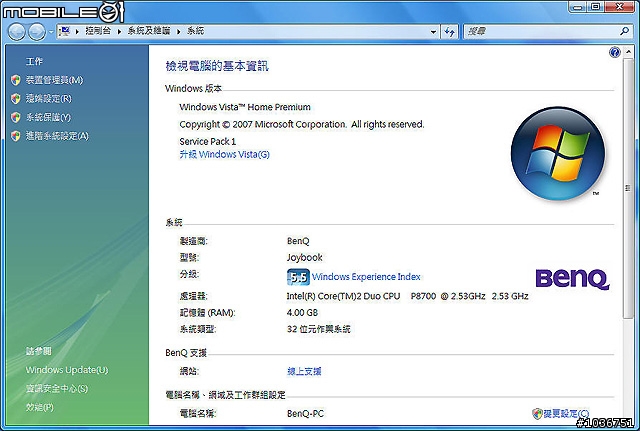Click the vertical scrollbar thumb
Screen dimensions: 640x431
[628, 188]
